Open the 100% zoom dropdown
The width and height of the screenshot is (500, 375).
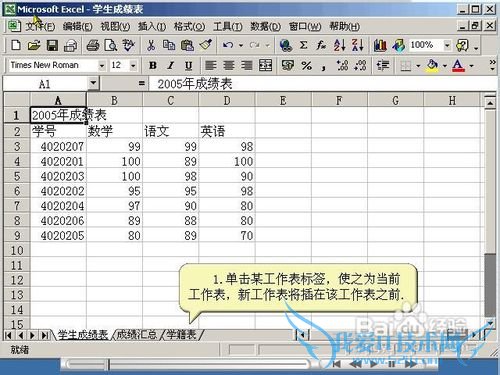[447, 45]
